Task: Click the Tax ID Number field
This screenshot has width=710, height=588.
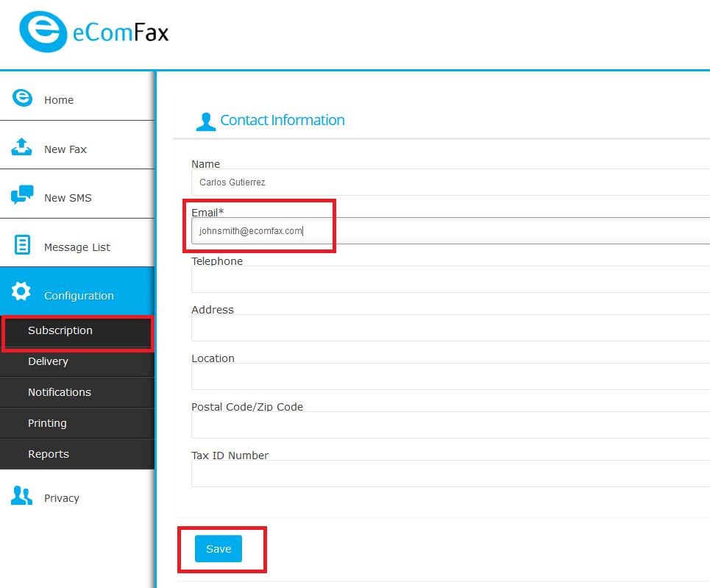Action: tap(450, 474)
